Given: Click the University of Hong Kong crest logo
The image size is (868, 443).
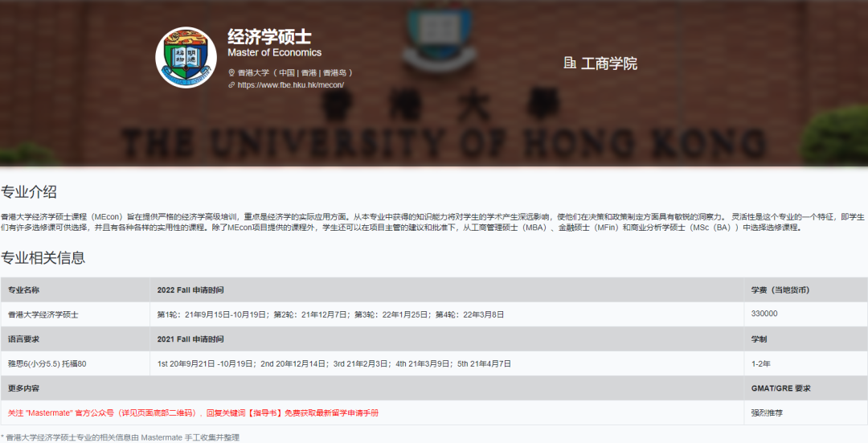Looking at the screenshot, I should click(186, 57).
